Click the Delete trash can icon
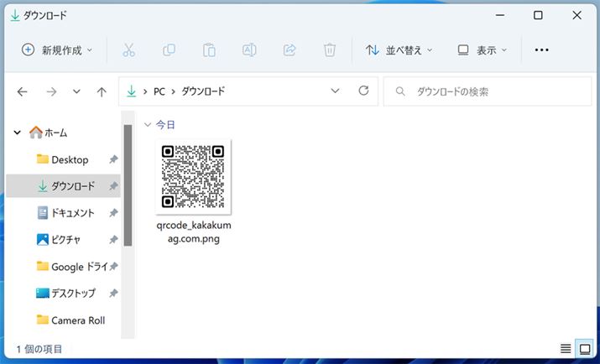 (x=330, y=50)
